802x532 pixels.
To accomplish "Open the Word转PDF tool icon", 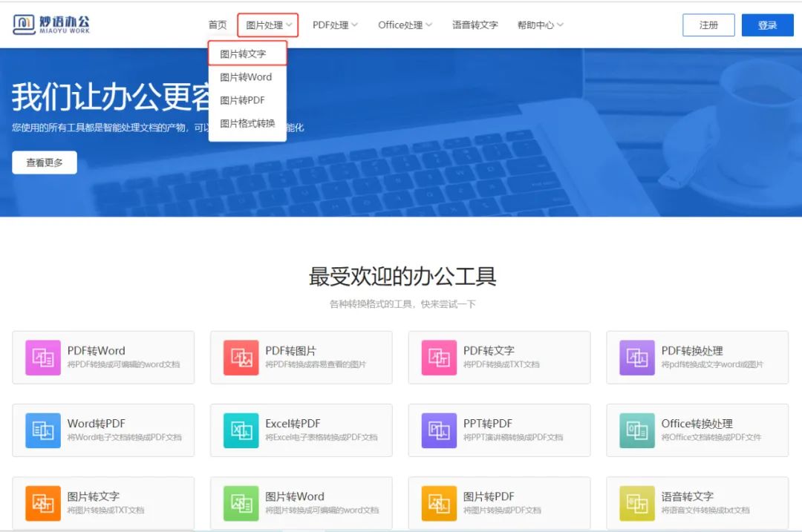I will pos(43,430).
